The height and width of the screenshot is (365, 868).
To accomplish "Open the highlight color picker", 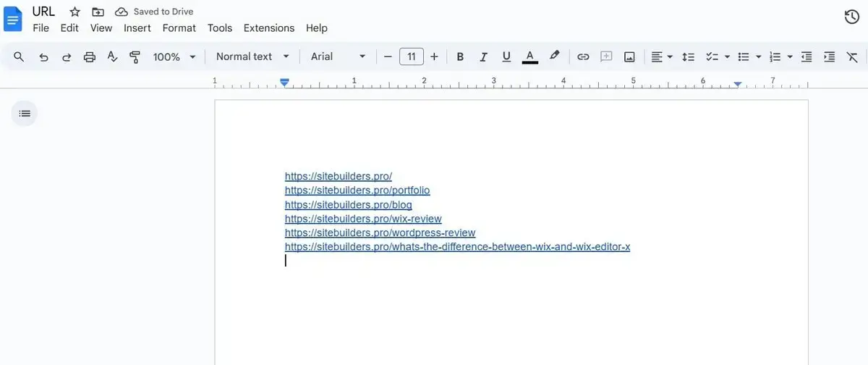I will coord(555,56).
